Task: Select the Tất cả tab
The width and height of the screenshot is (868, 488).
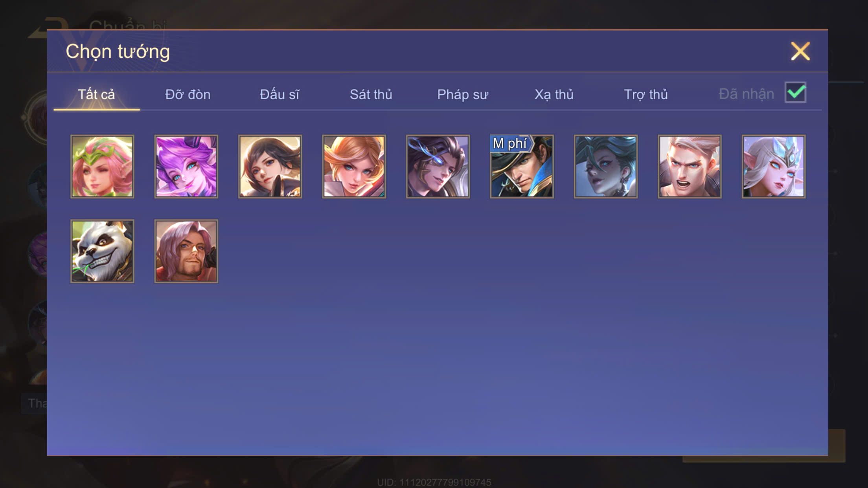Action: pos(96,94)
